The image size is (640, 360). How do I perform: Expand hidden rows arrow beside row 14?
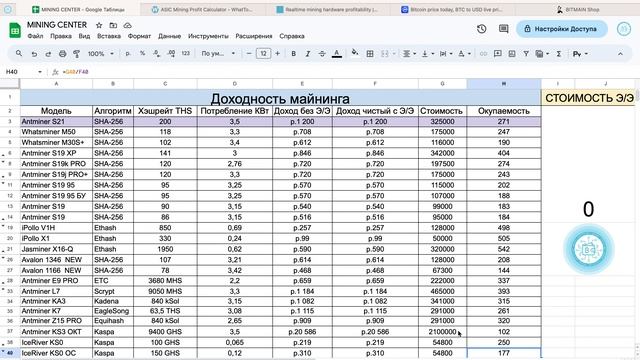click(3, 219)
